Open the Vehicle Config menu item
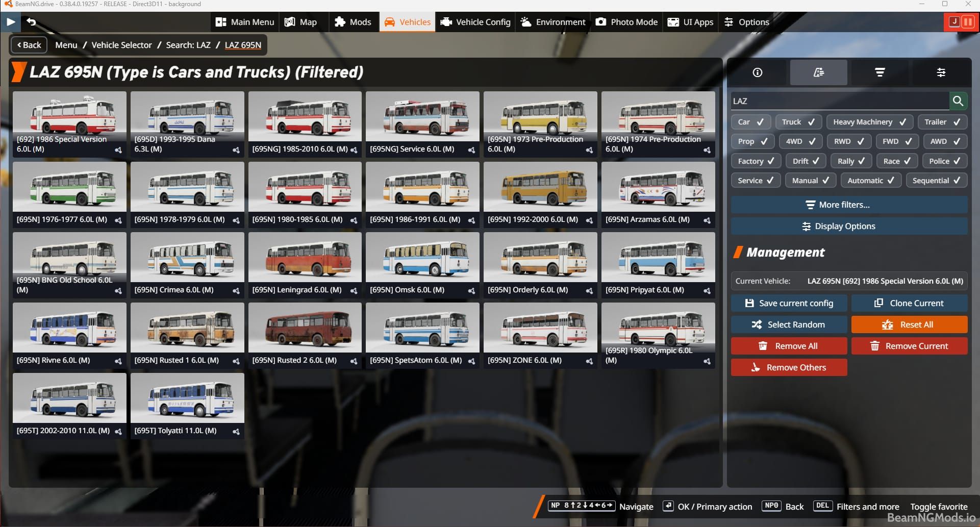 click(475, 22)
